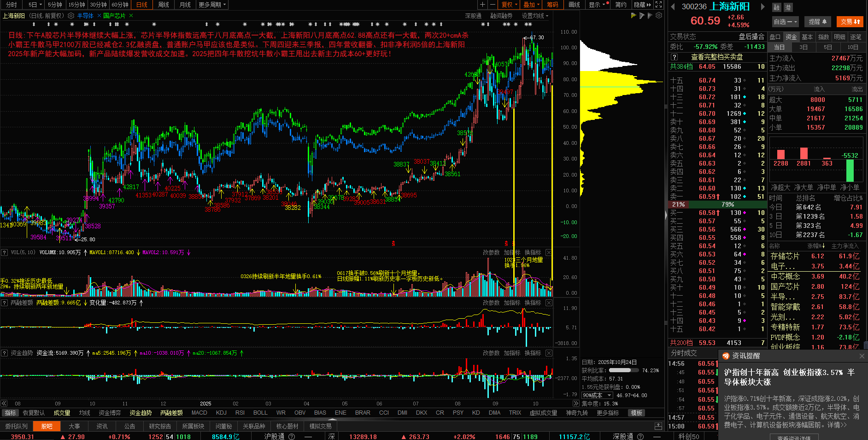Switch to 分时 intraday chart
868x440 pixels.
click(12, 5)
